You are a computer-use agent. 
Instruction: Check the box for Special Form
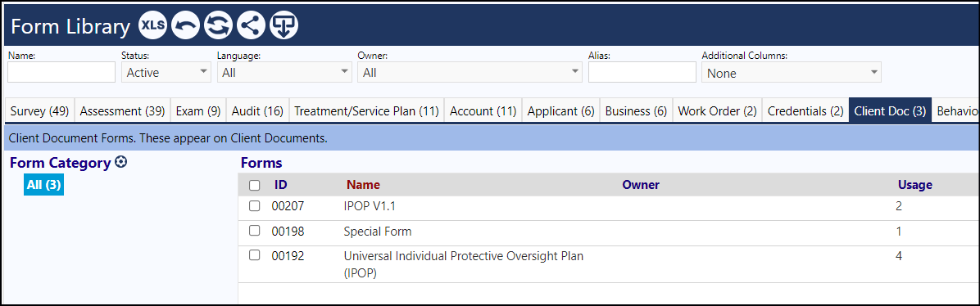(254, 231)
